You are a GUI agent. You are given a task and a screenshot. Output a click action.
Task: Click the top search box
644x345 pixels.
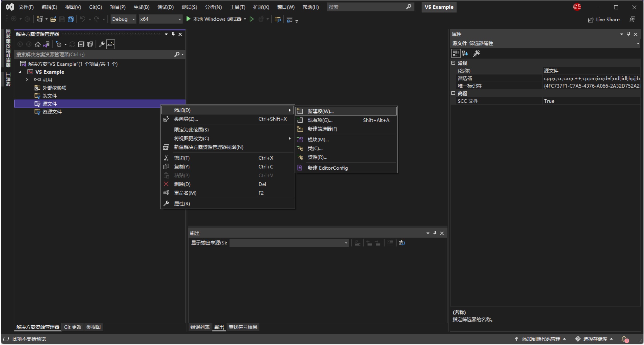click(x=370, y=7)
